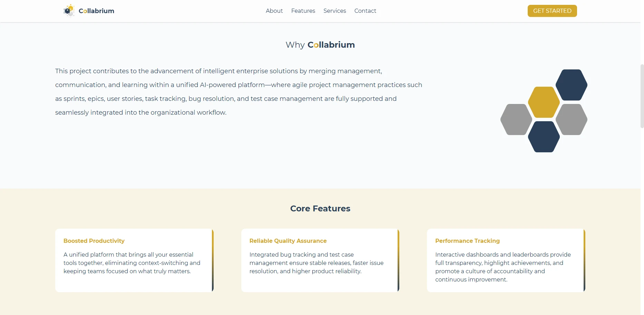Click the page's vertical scrollbar thumb

pyautogui.click(x=642, y=96)
